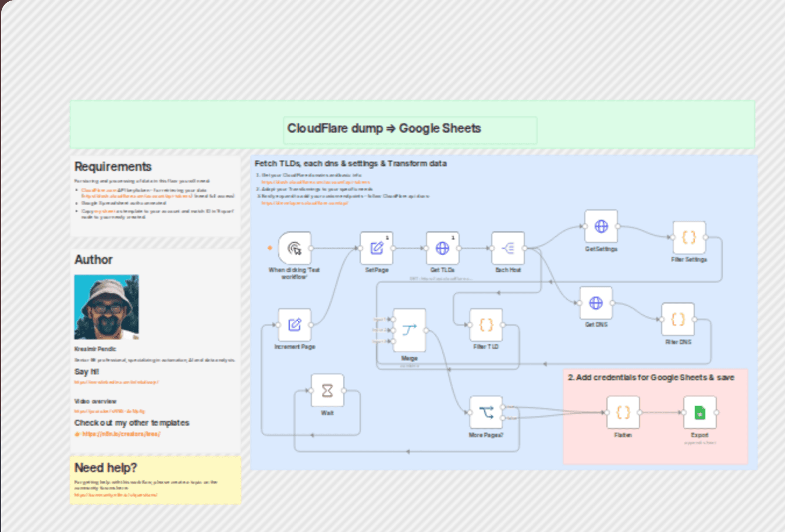Screen dimensions: 785x532
Task: Click the 'Check out my other templates' text
Action: (x=132, y=423)
